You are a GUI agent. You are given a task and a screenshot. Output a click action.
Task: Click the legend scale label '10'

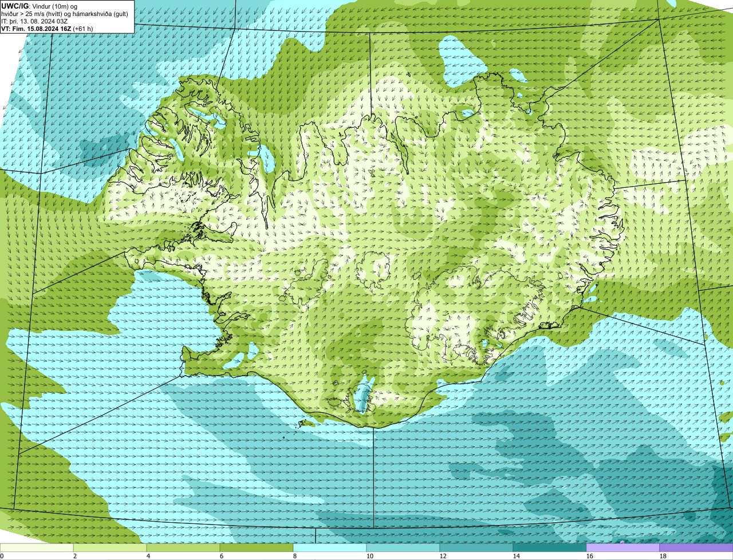370,556
